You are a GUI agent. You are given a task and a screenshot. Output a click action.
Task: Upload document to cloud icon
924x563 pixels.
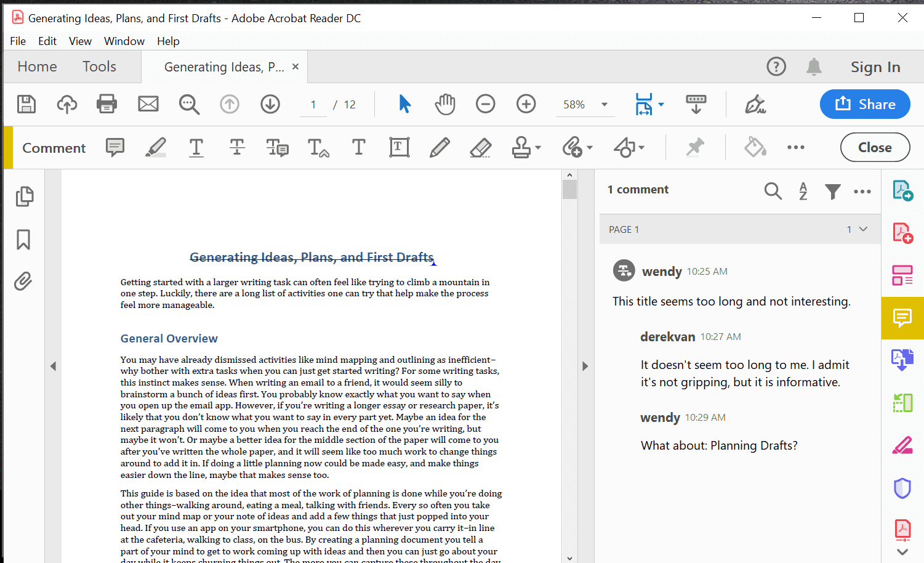pos(66,104)
